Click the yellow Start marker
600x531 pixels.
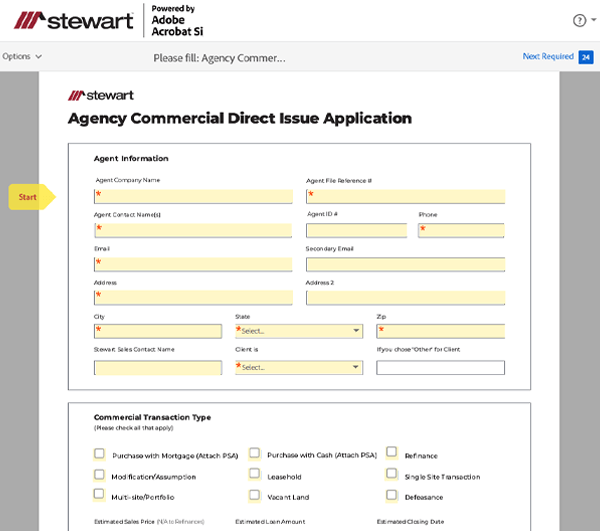[32, 197]
